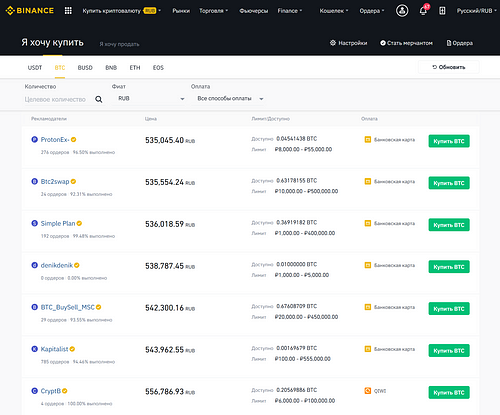Open Kapitalist advertiser profile link

point(54,349)
